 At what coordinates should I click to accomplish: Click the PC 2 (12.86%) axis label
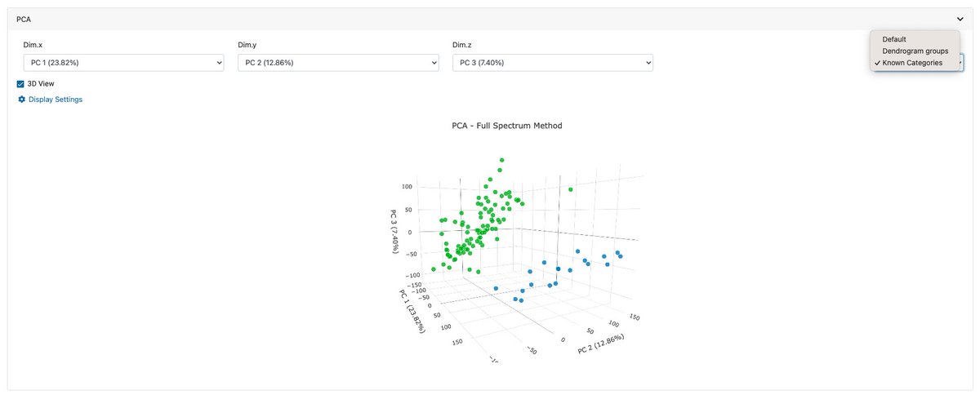pyautogui.click(x=601, y=343)
